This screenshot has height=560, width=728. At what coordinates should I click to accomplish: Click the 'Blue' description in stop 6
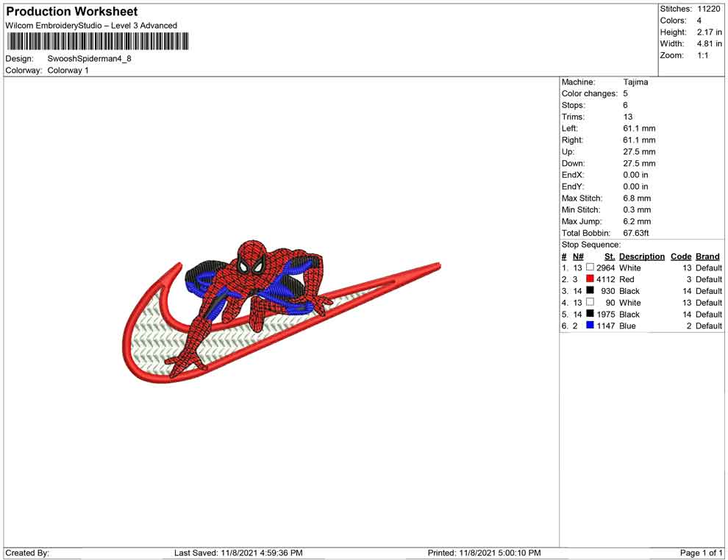627,326
